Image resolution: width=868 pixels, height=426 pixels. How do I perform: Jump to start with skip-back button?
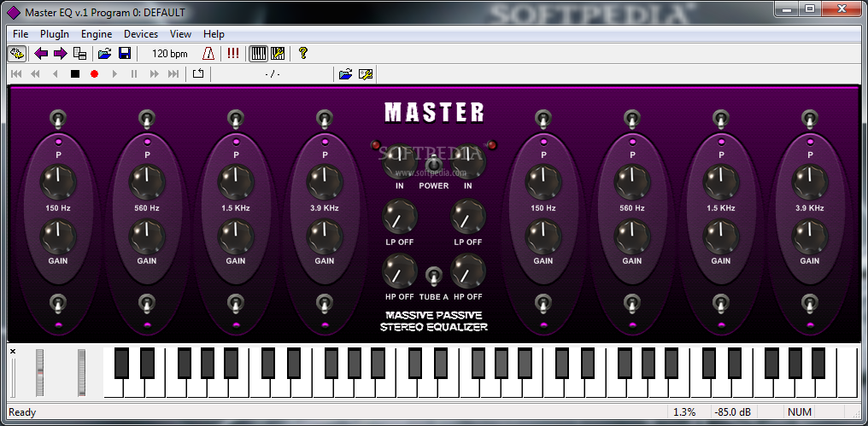(x=16, y=73)
